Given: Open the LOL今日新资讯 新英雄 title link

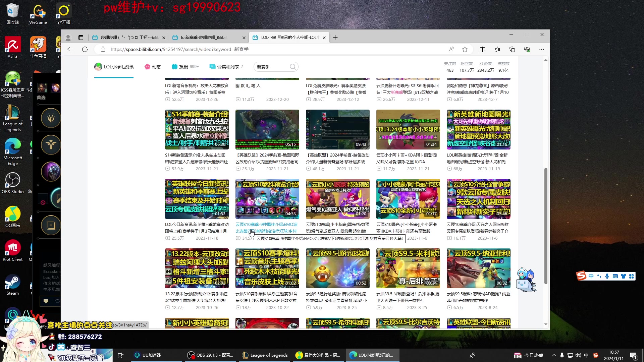Looking at the screenshot, I should coord(197,228).
